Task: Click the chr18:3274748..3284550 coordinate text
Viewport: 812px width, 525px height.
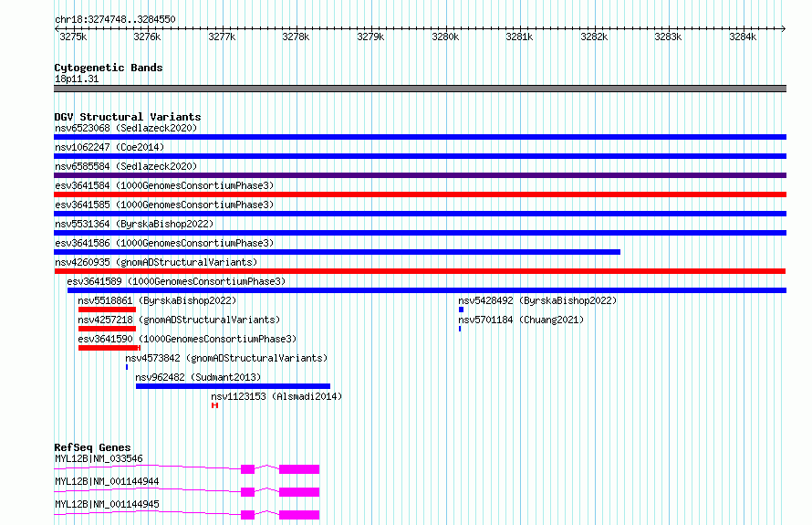Action: 115,19
